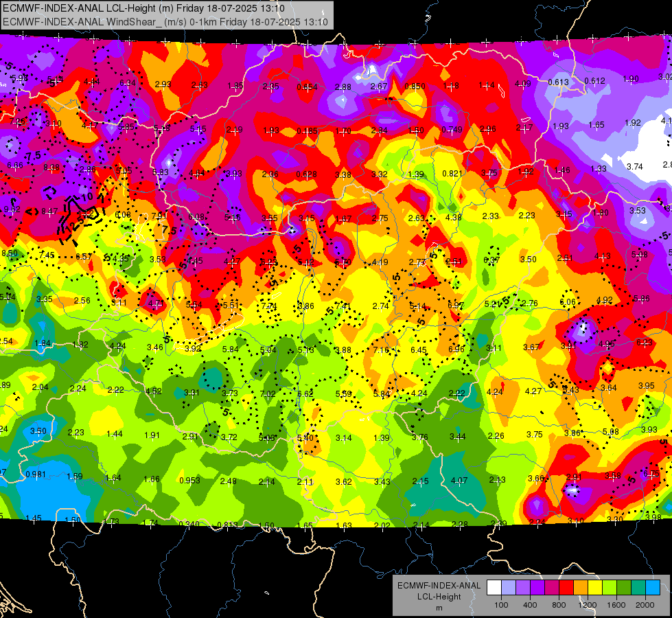Click the 10 wind shear contour label
This screenshot has width=672, height=618.
tap(86, 197)
